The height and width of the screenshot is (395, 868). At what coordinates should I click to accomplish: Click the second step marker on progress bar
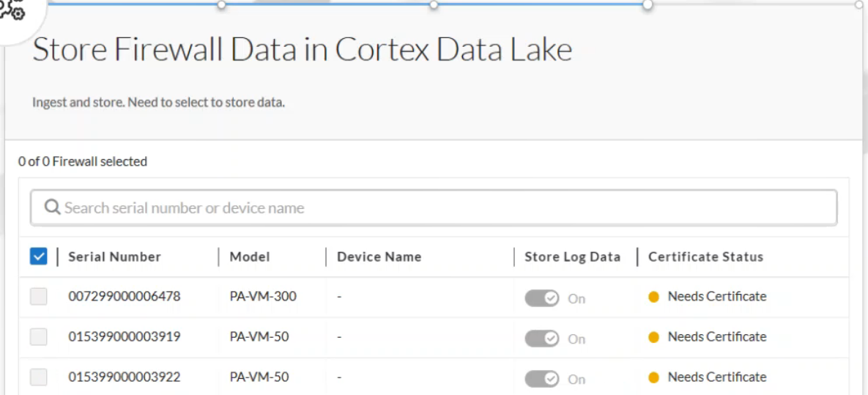(434, 4)
